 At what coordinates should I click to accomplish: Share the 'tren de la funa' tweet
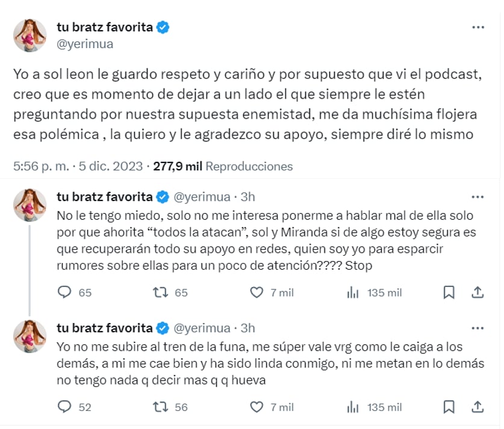click(x=478, y=407)
